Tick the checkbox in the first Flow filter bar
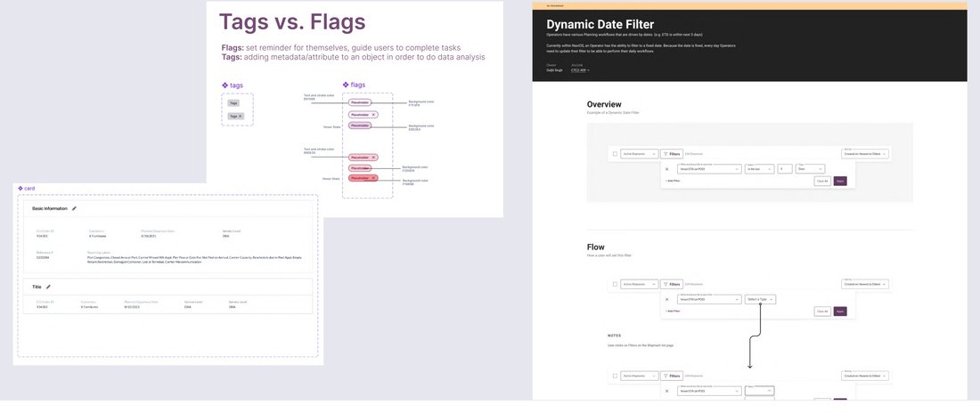The height and width of the screenshot is (413, 980). pyautogui.click(x=615, y=284)
